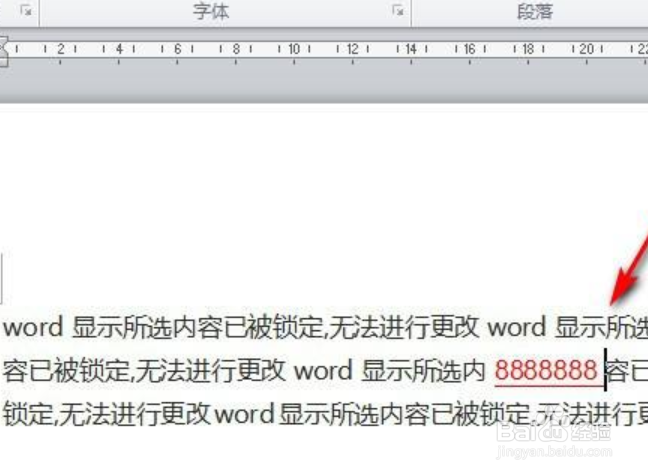Viewport: 648px width, 474px height.
Task: Click the red 8888888 text
Action: (546, 369)
